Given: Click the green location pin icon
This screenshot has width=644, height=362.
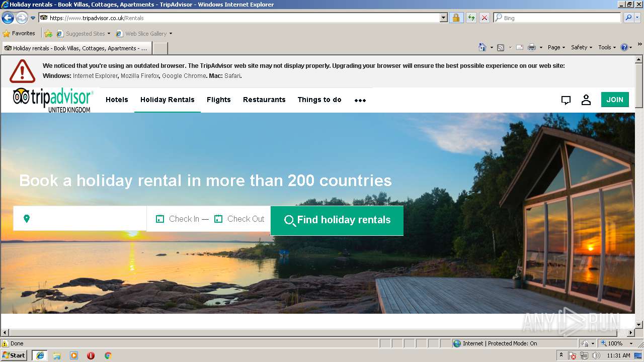Looking at the screenshot, I should 27,219.
